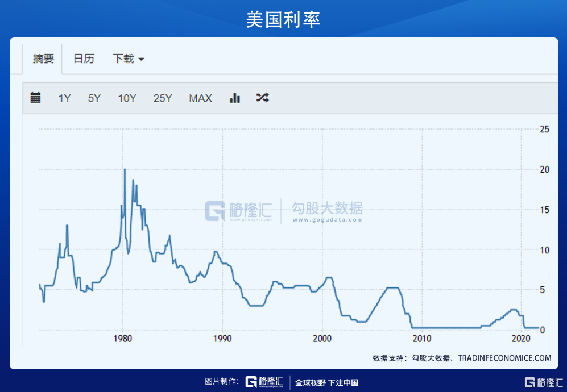This screenshot has height=392, width=567.
Task: Click the 全球视野 下注中国 slogan
Action: (x=326, y=382)
